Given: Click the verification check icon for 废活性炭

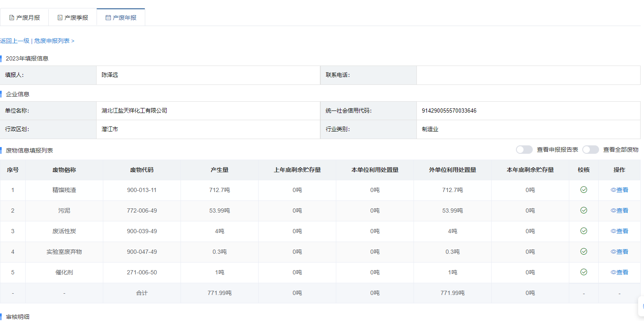Looking at the screenshot, I should tap(584, 231).
